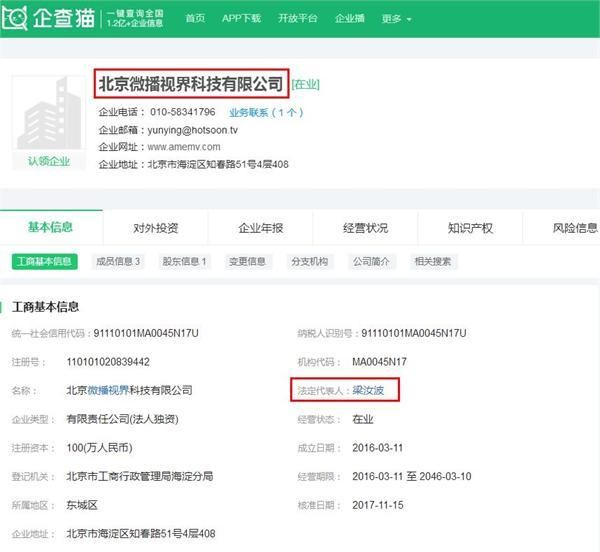Screen dimensions: 600x552
Task: Click 核准日期 value 2017-11-15
Action: tap(378, 505)
